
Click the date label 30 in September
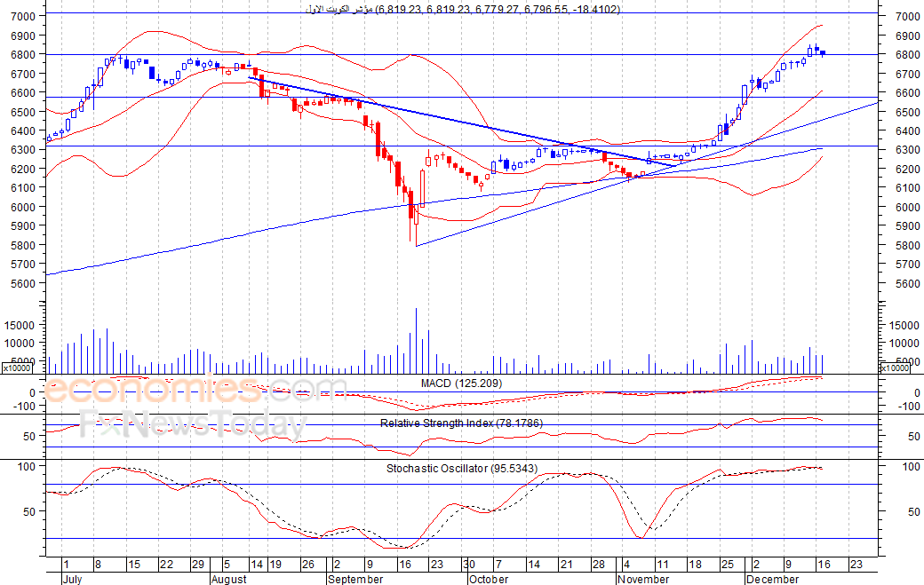point(468,565)
